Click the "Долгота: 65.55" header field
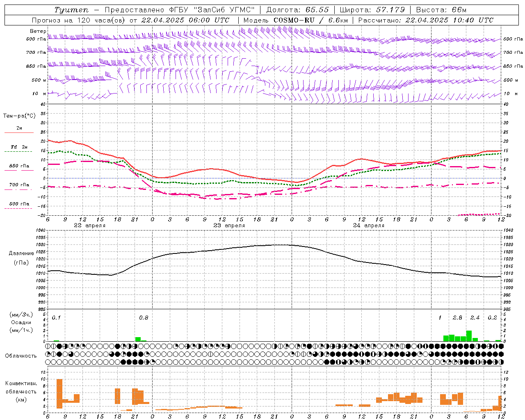Screen dimensions: 525x420 click(x=298, y=10)
